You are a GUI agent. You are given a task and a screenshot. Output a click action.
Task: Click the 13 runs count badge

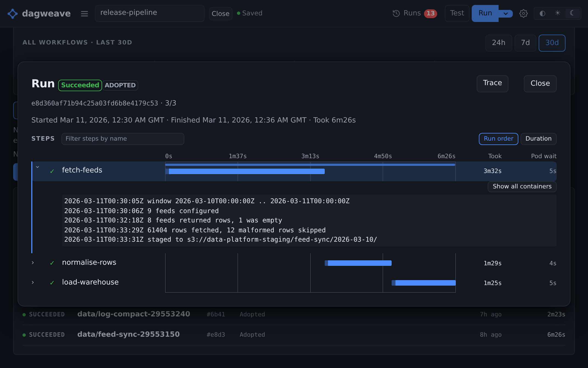tap(431, 13)
